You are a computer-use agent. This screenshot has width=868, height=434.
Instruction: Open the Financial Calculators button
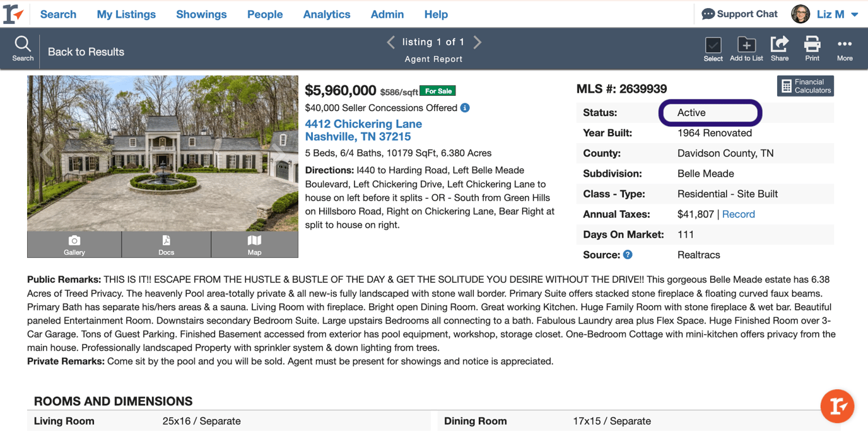click(x=806, y=86)
